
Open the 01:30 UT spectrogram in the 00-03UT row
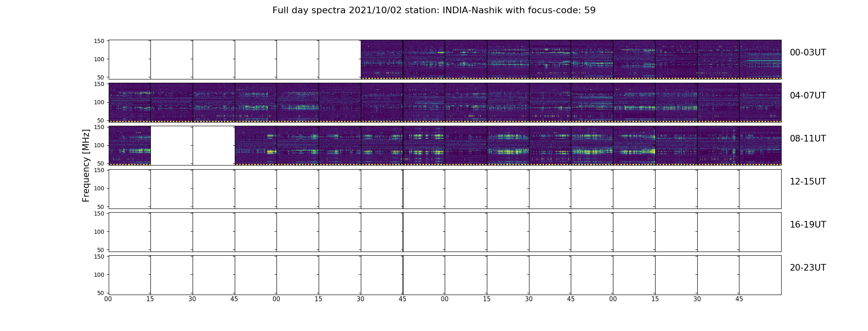382,60
